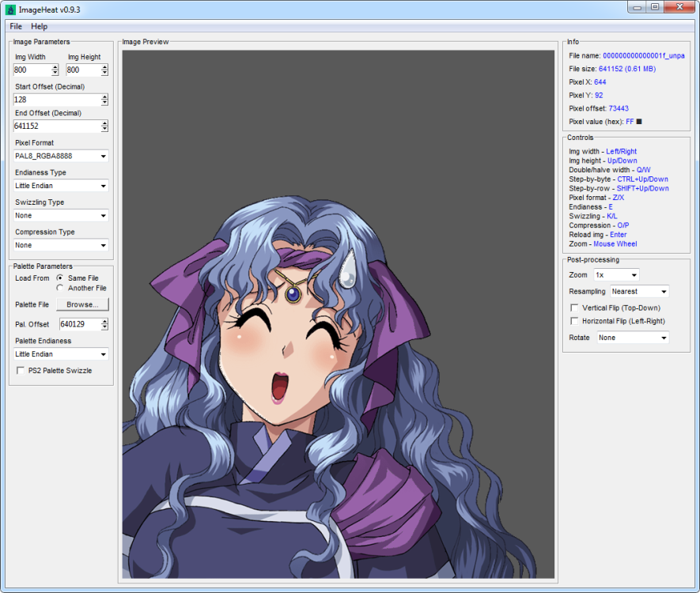The height and width of the screenshot is (593, 700).
Task: Click the Img Width stepper arrows
Action: point(55,70)
